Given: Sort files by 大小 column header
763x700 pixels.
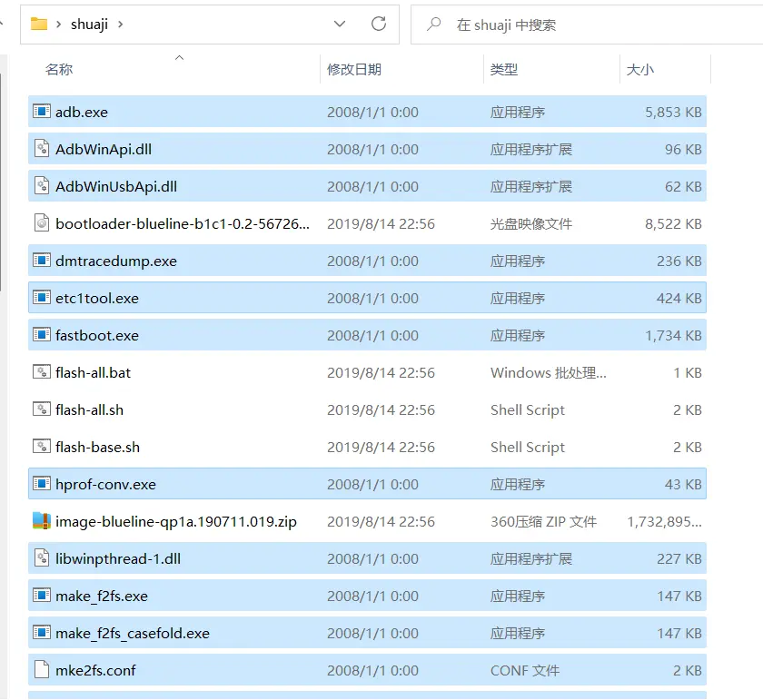Looking at the screenshot, I should pos(639,70).
